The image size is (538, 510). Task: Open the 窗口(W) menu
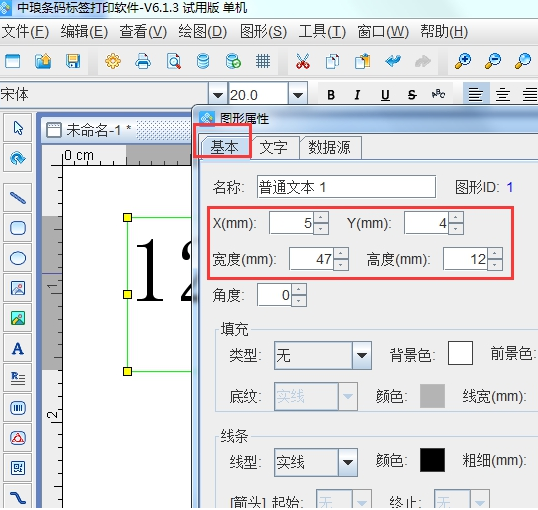click(383, 32)
